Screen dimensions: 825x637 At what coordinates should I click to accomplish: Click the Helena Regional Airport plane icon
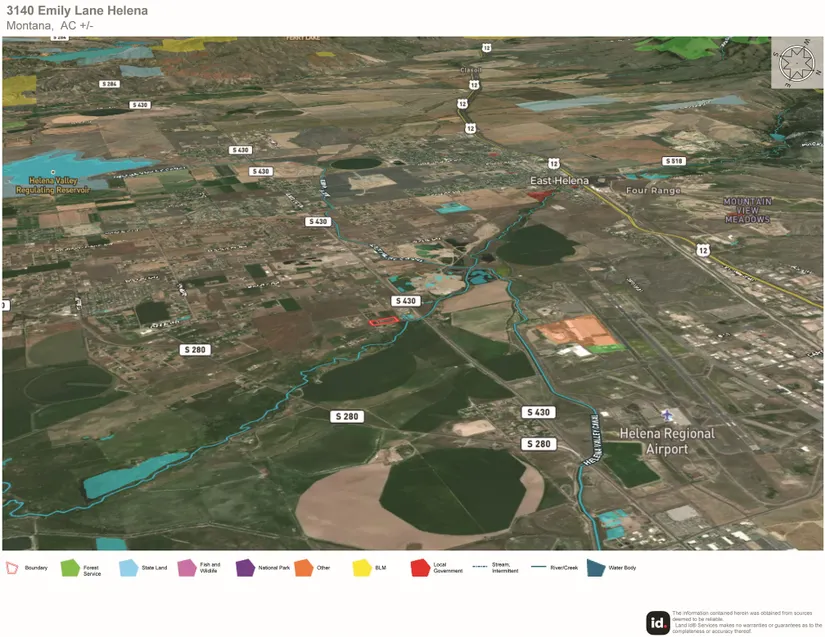[667, 415]
